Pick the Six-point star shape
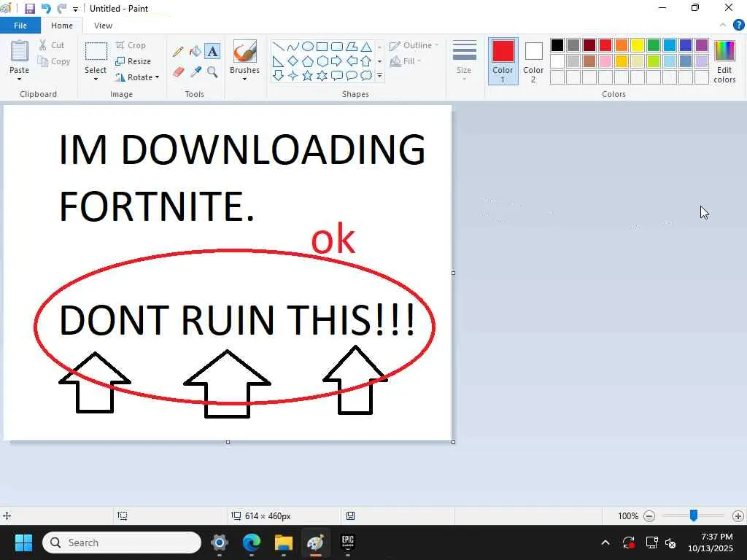This screenshot has height=560, width=747. coord(322,75)
